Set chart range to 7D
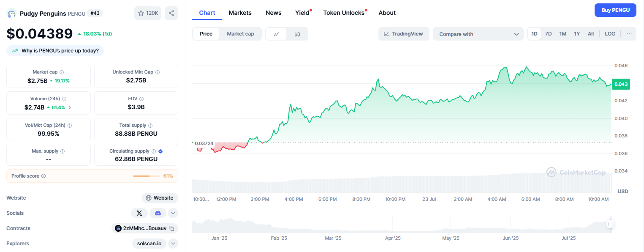Image resolution: width=644 pixels, height=252 pixels. [548, 34]
